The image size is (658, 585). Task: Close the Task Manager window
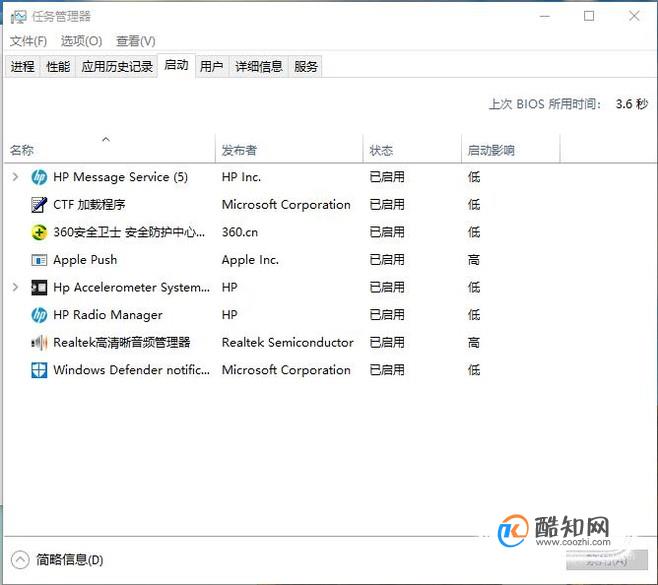click(x=634, y=16)
